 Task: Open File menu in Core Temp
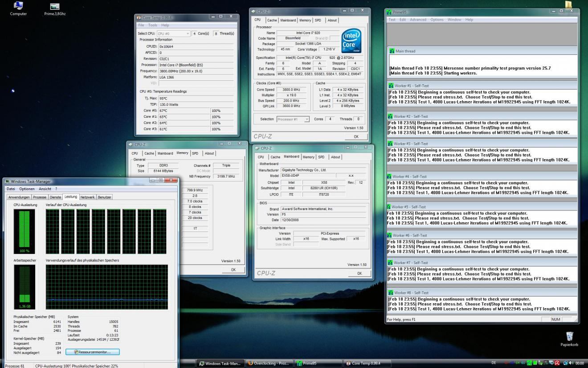click(141, 25)
